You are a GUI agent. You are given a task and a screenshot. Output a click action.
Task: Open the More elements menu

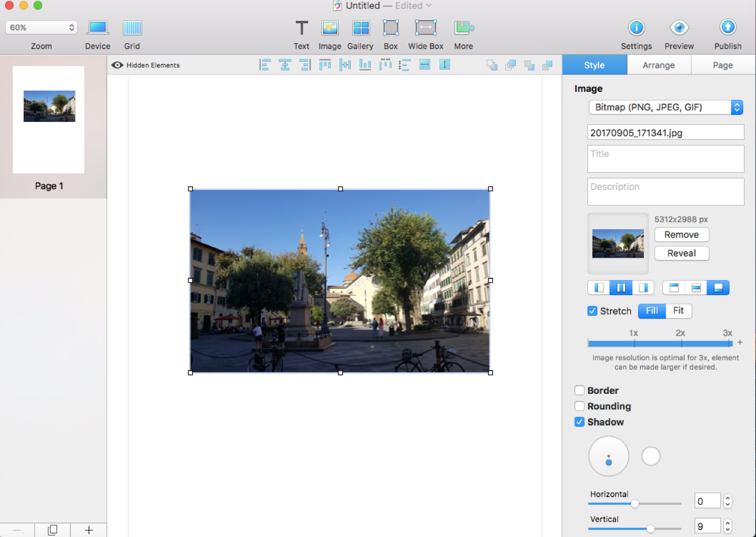click(x=463, y=28)
